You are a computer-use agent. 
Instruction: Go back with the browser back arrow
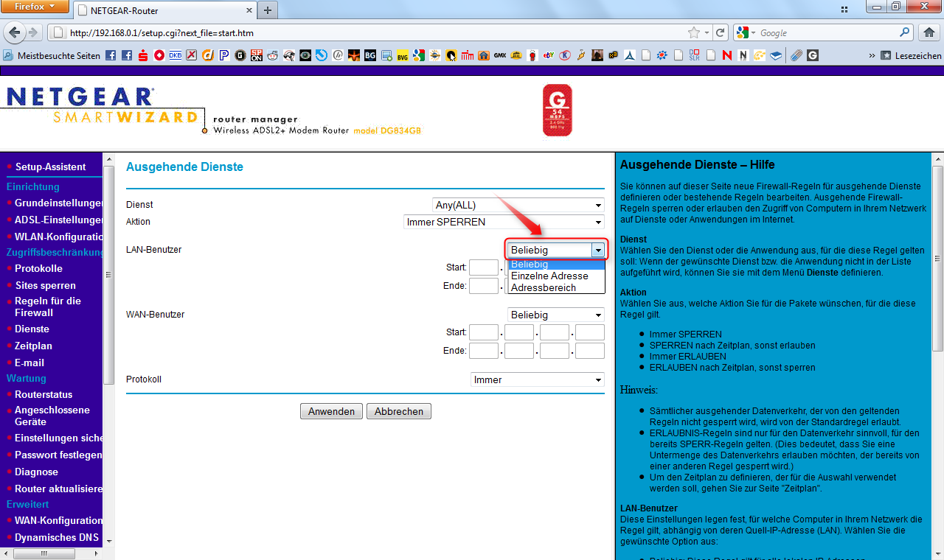[15, 32]
